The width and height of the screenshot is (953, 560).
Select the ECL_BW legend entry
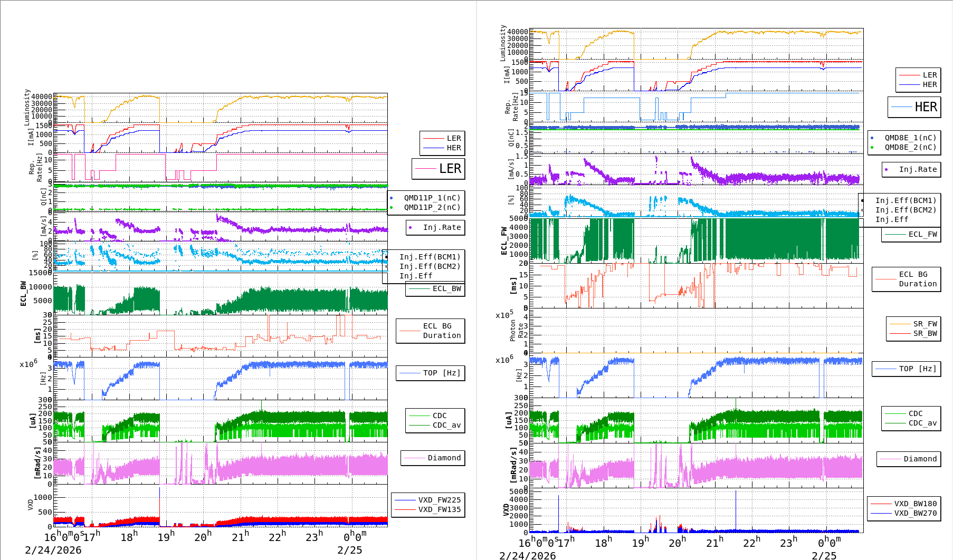(446, 289)
